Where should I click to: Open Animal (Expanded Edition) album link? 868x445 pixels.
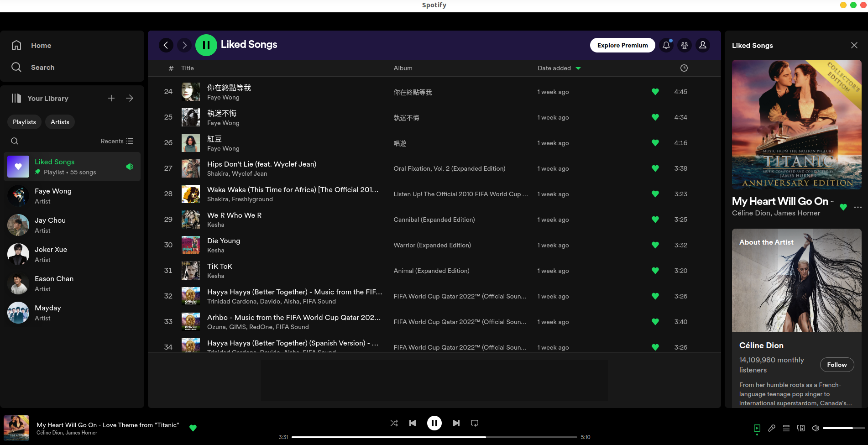[431, 271]
